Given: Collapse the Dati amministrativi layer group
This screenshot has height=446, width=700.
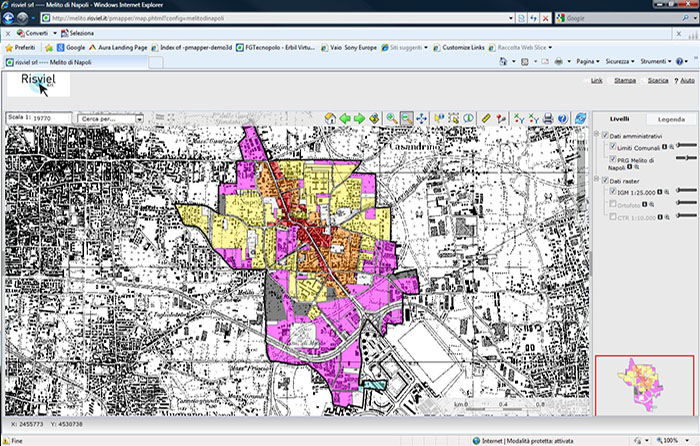Looking at the screenshot, I should 598,135.
